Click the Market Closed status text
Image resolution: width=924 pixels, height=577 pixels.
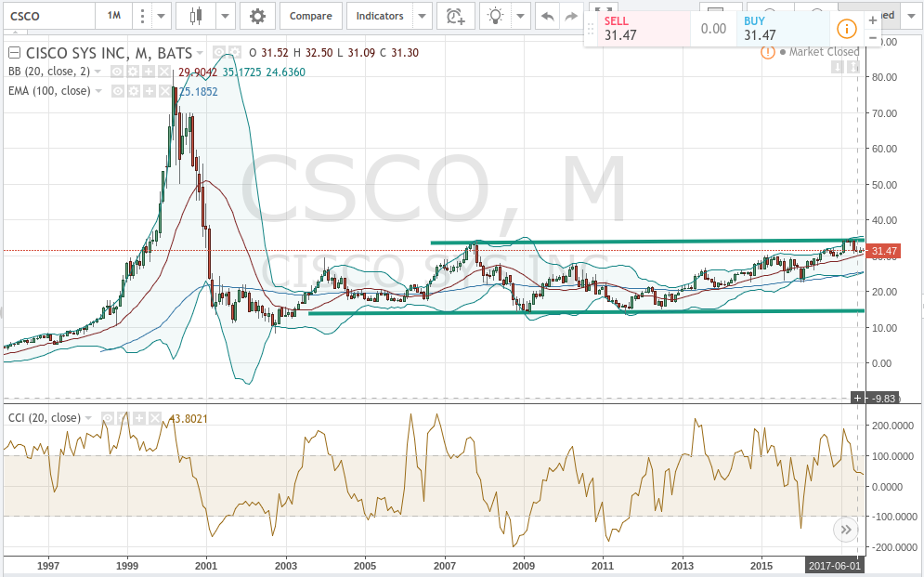click(824, 52)
